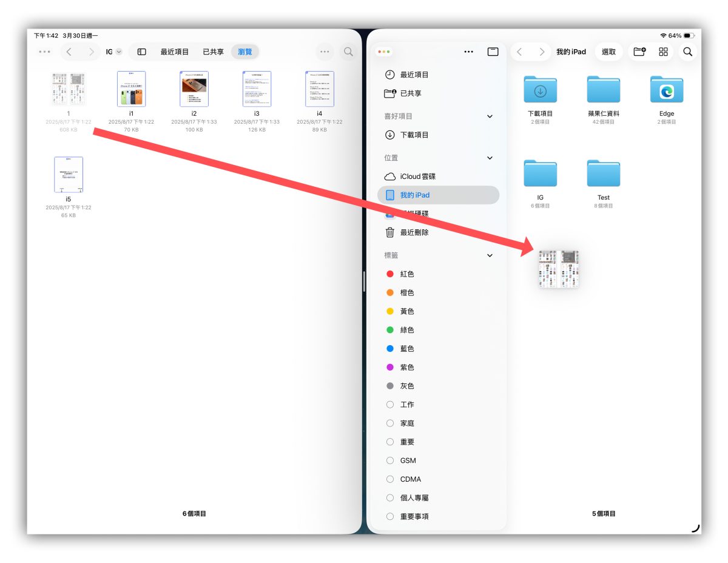Tap the 選取 button
Viewport: 728px width, 563px height.
pyautogui.click(x=609, y=52)
